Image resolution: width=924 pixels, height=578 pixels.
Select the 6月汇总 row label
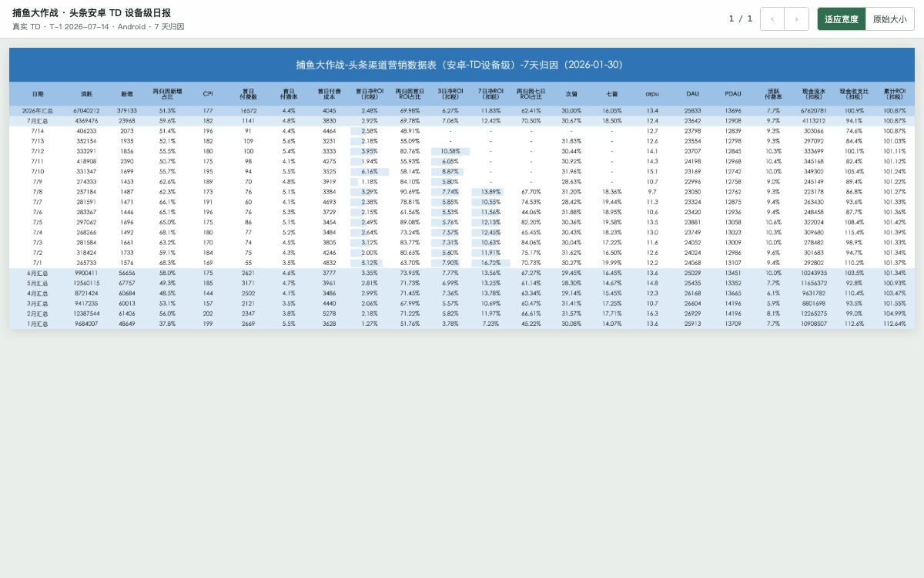coord(38,273)
